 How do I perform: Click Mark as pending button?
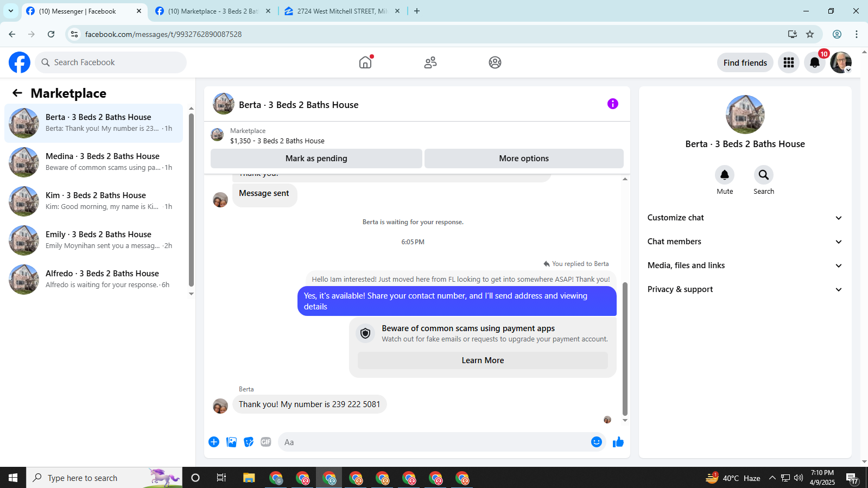[x=316, y=159]
